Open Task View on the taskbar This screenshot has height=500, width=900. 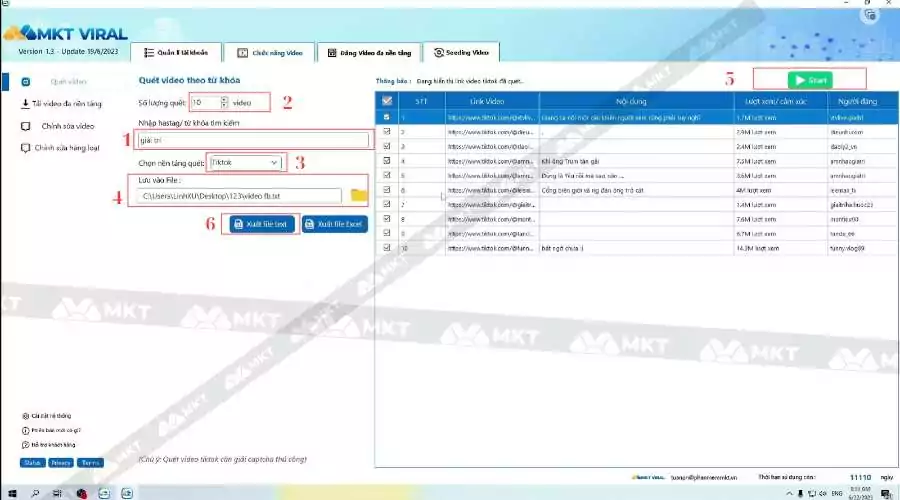(57, 493)
